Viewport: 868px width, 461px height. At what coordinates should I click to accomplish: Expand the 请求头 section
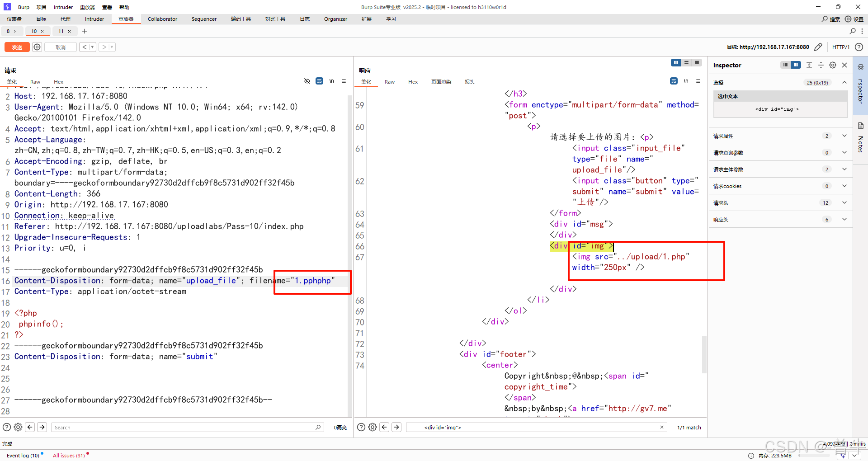[x=844, y=202]
